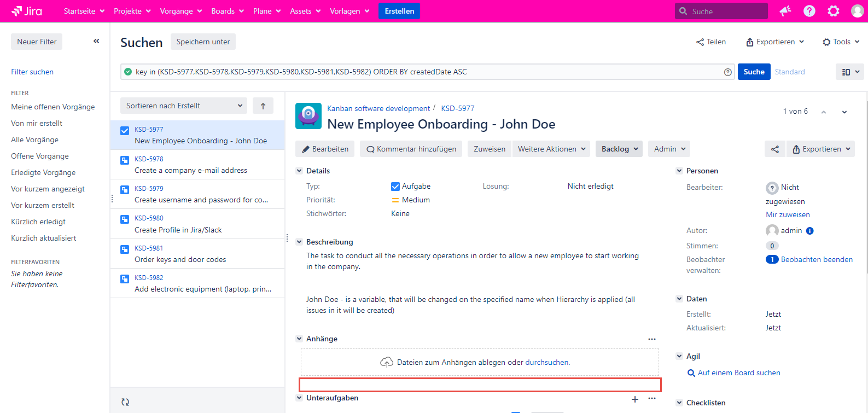Open the Boards menu in top navigation
The height and width of the screenshot is (413, 868).
(227, 11)
